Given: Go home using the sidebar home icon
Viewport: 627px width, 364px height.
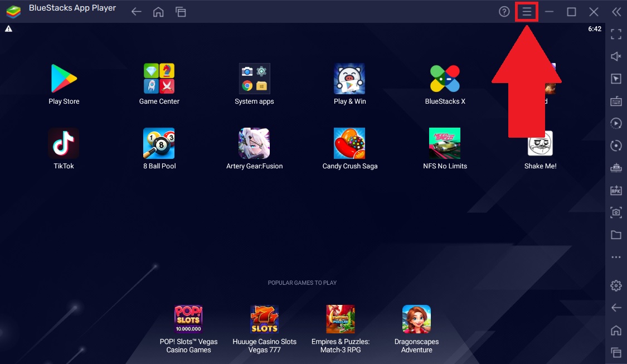Looking at the screenshot, I should click(x=616, y=329).
